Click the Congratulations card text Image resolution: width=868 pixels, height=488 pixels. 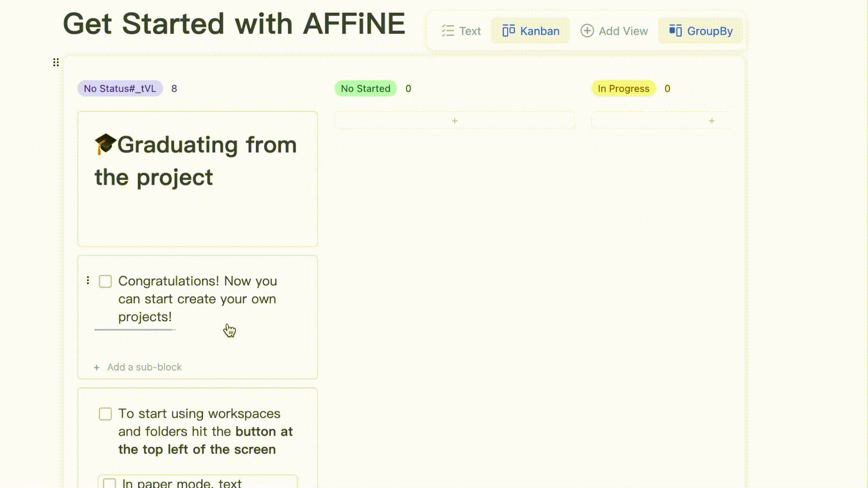click(x=198, y=299)
